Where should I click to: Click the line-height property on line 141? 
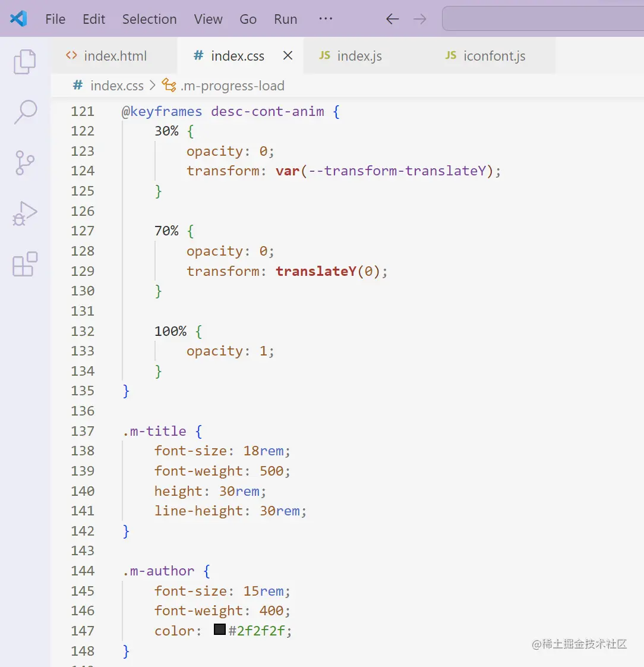[198, 511]
